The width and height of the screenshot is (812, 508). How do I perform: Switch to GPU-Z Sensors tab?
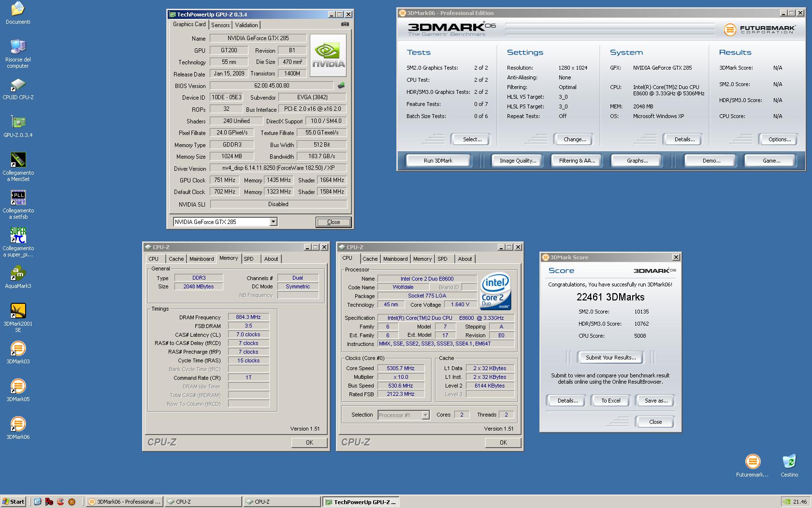point(220,25)
